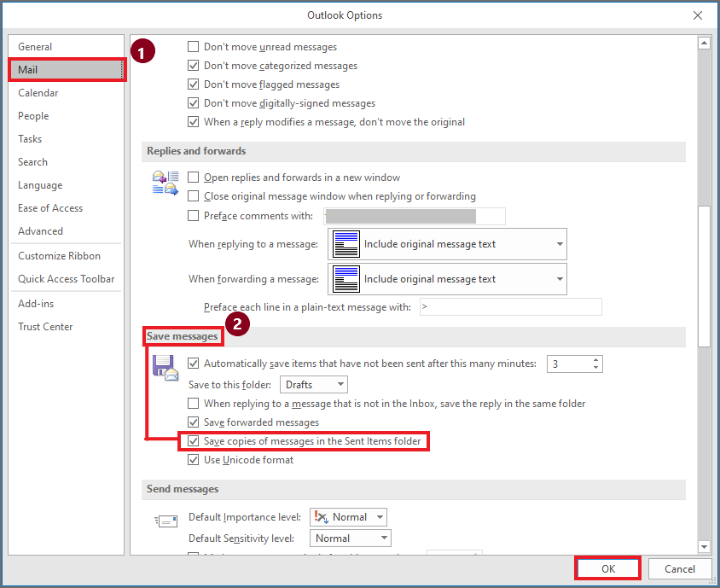
Task: Uncheck Don't move digitally-signed messages
Action: click(x=194, y=103)
